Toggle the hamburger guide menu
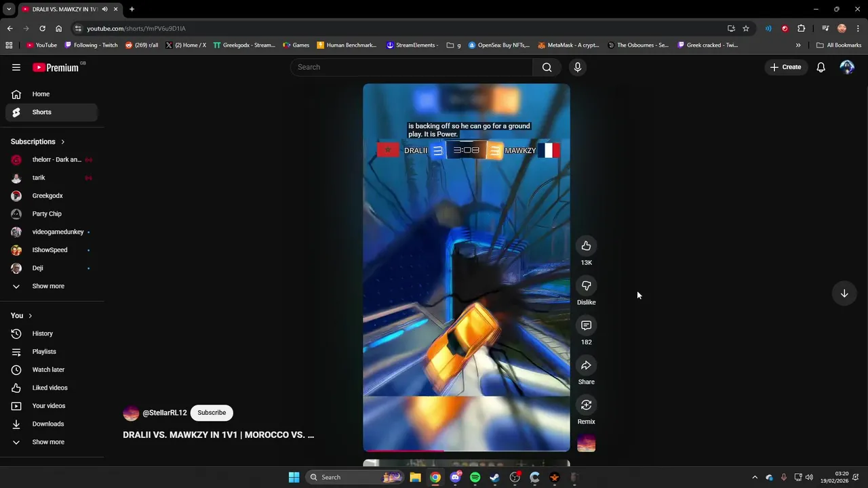Image resolution: width=868 pixels, height=488 pixels. (16, 67)
